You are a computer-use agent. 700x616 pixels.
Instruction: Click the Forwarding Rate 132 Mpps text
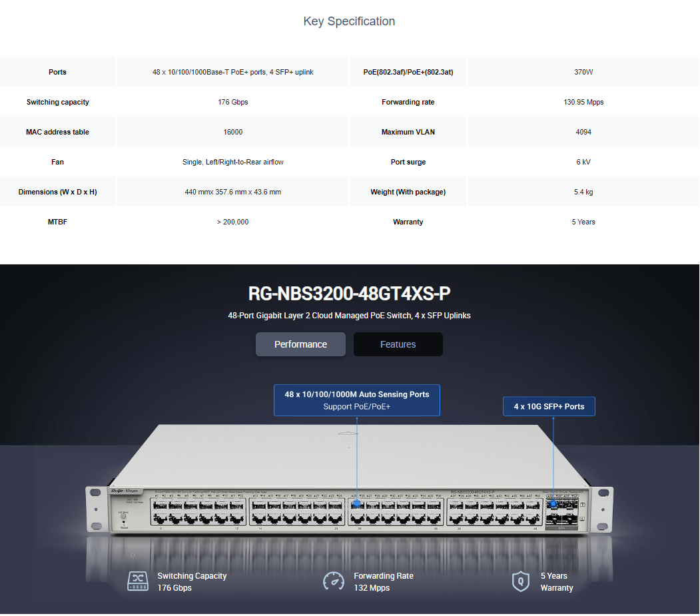(383, 582)
